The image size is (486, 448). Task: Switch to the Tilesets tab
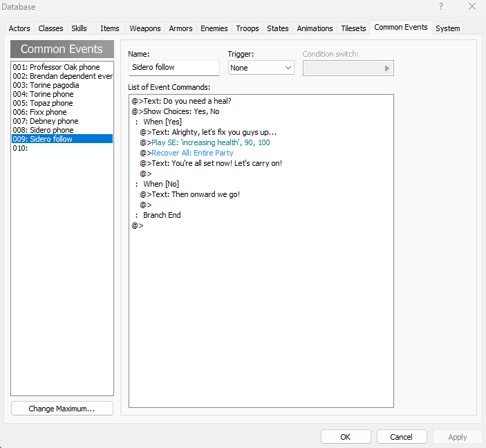pos(353,28)
